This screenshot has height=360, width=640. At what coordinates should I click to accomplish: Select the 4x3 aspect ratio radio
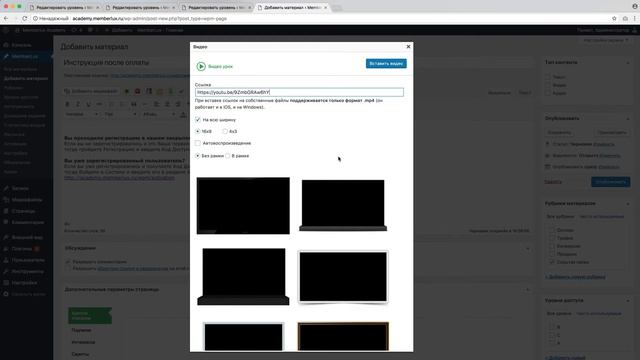225,131
